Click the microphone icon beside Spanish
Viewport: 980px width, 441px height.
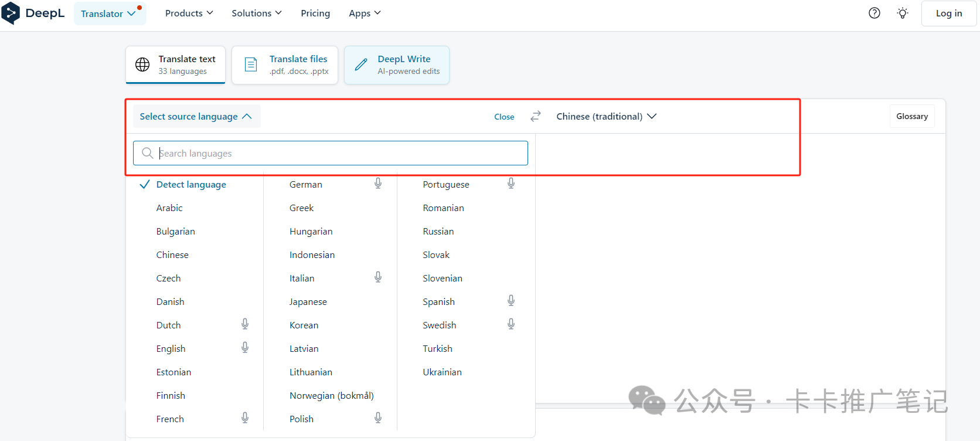[x=511, y=301]
